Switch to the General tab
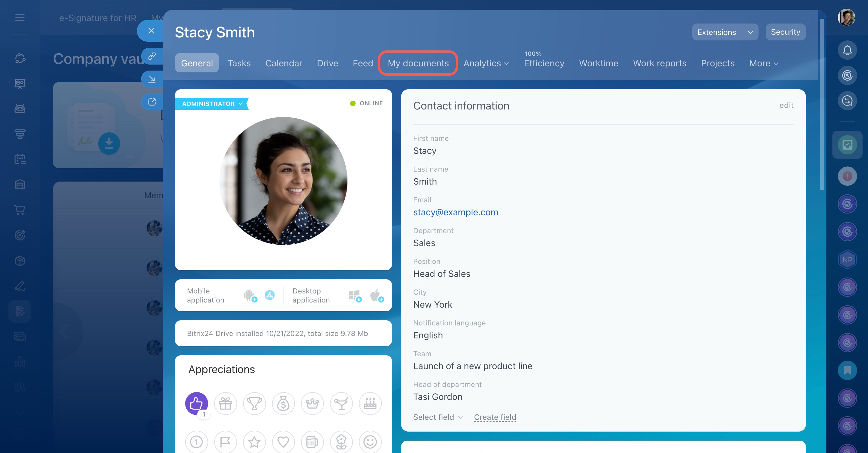The image size is (868, 453). coord(197,63)
